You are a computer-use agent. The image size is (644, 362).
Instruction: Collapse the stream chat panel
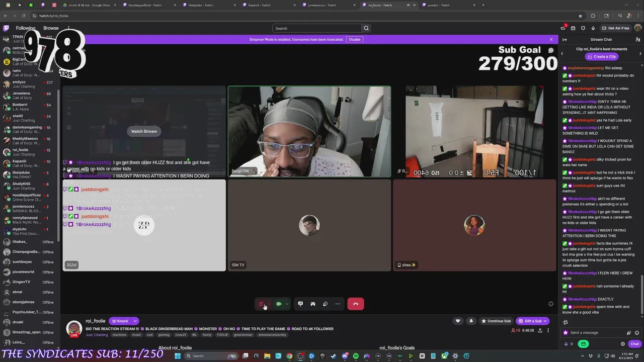coord(565,39)
